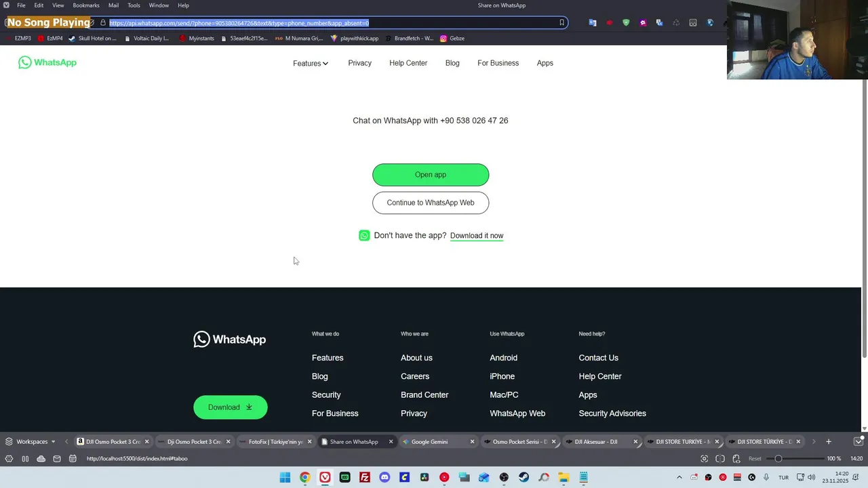Open the Google Translate extension icon
Image resolution: width=868 pixels, height=488 pixels.
coord(593,22)
